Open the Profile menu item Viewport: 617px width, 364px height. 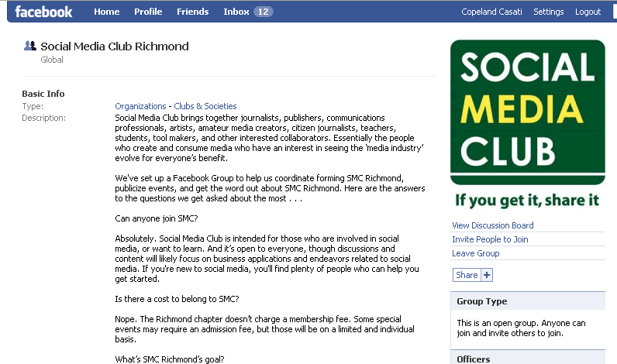point(148,12)
